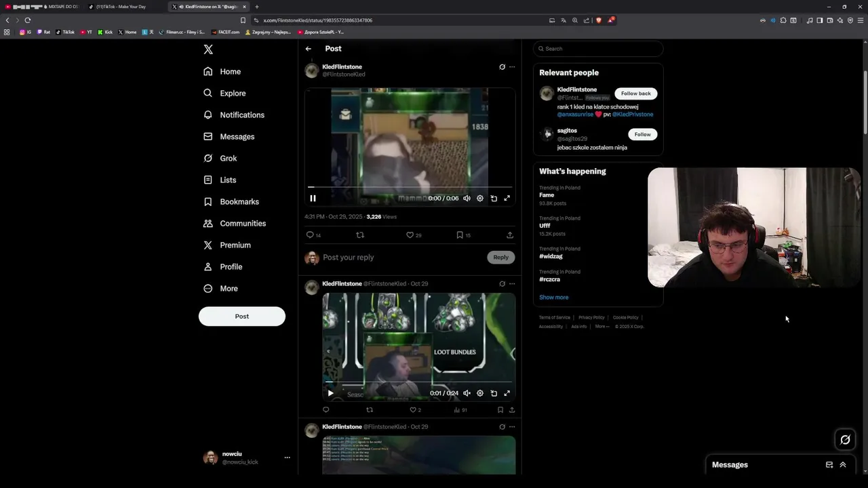View analytics showing 91 views
Image resolution: width=868 pixels, height=488 pixels.
click(460, 410)
